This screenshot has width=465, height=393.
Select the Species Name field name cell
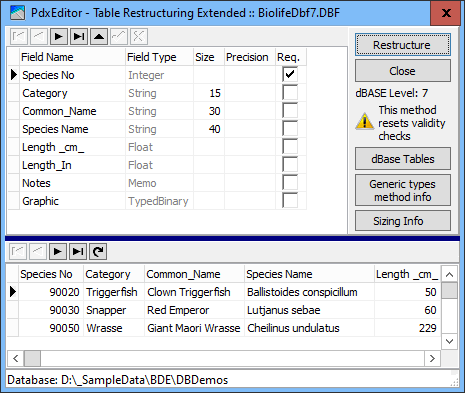pos(72,129)
